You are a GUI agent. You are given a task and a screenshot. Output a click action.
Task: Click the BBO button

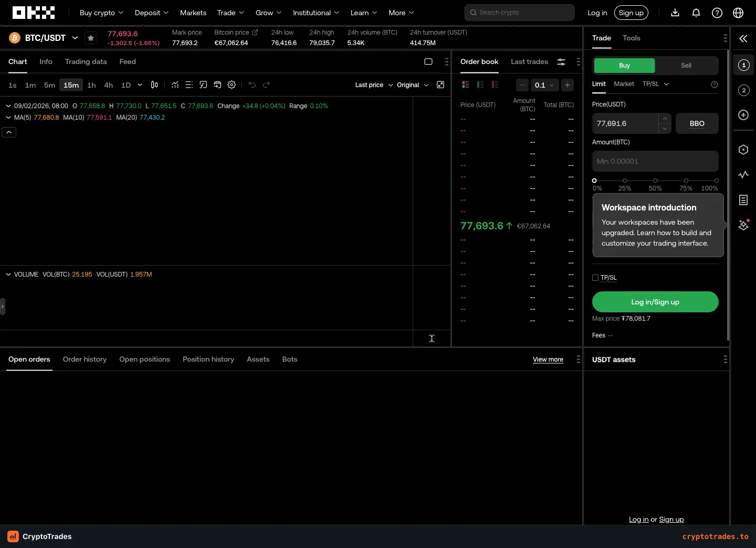pos(697,123)
